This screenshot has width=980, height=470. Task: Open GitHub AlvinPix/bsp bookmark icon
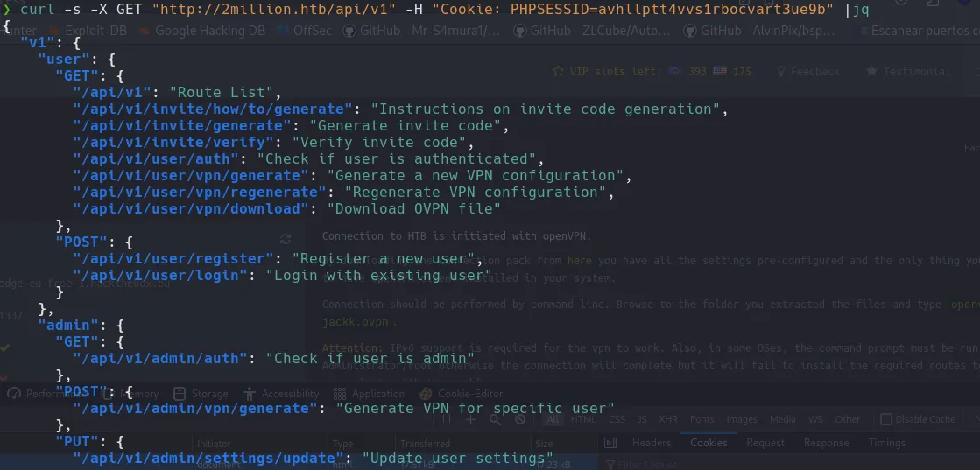tap(690, 30)
